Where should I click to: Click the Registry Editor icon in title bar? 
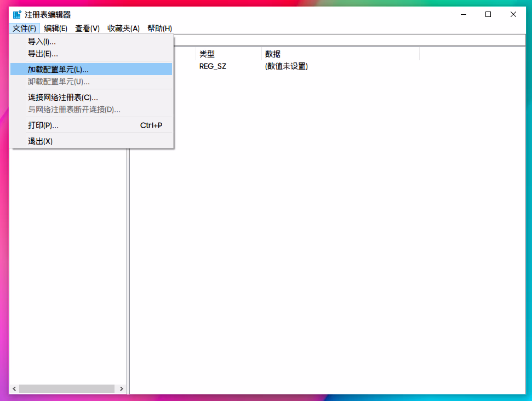[17, 15]
